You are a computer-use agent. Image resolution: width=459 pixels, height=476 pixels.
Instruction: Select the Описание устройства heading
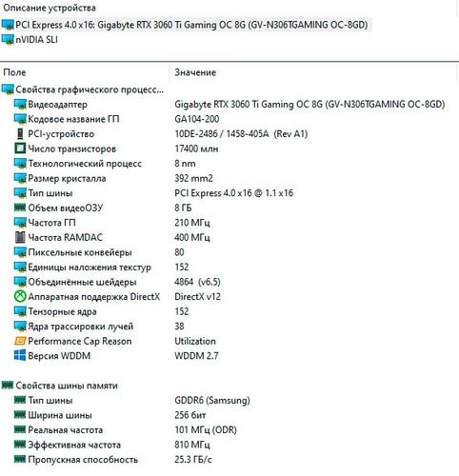pyautogui.click(x=50, y=8)
